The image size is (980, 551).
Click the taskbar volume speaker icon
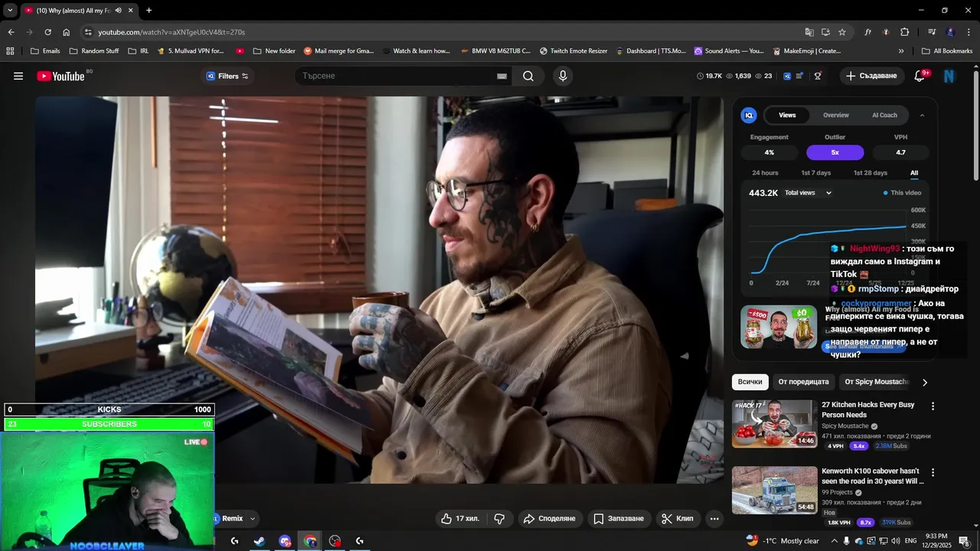(896, 541)
